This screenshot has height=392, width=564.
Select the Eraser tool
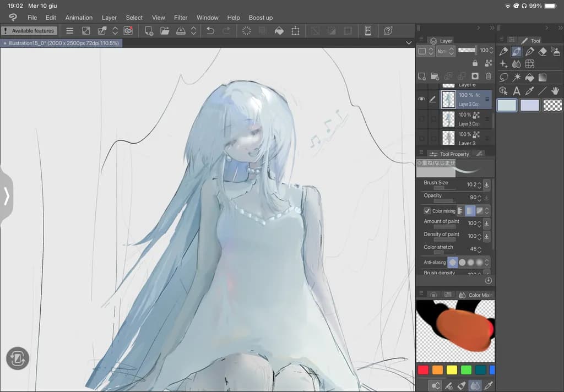(543, 52)
